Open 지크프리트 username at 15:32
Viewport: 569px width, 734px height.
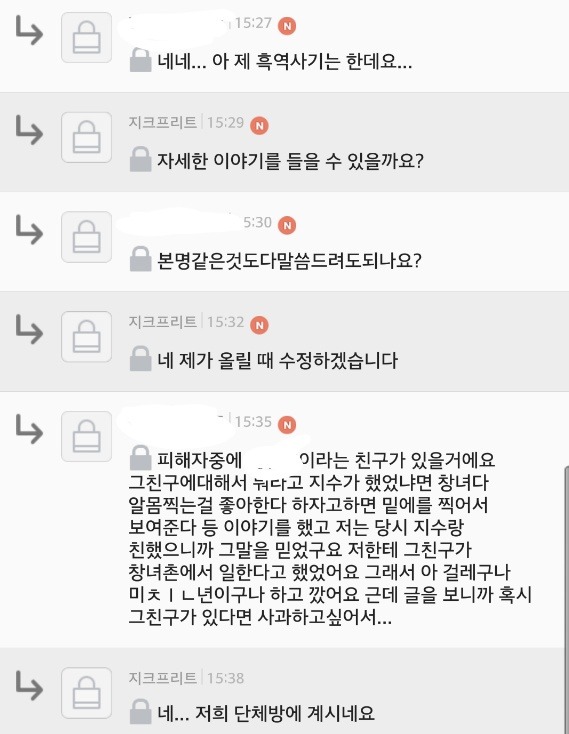point(163,322)
